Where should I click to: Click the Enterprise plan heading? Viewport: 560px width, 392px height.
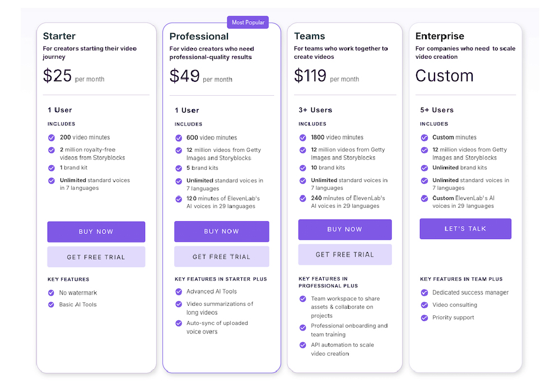click(440, 36)
